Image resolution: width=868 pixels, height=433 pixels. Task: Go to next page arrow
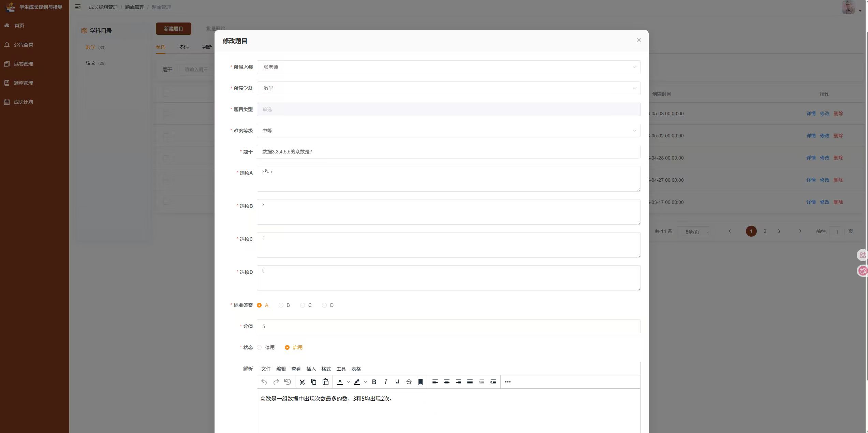click(x=800, y=231)
